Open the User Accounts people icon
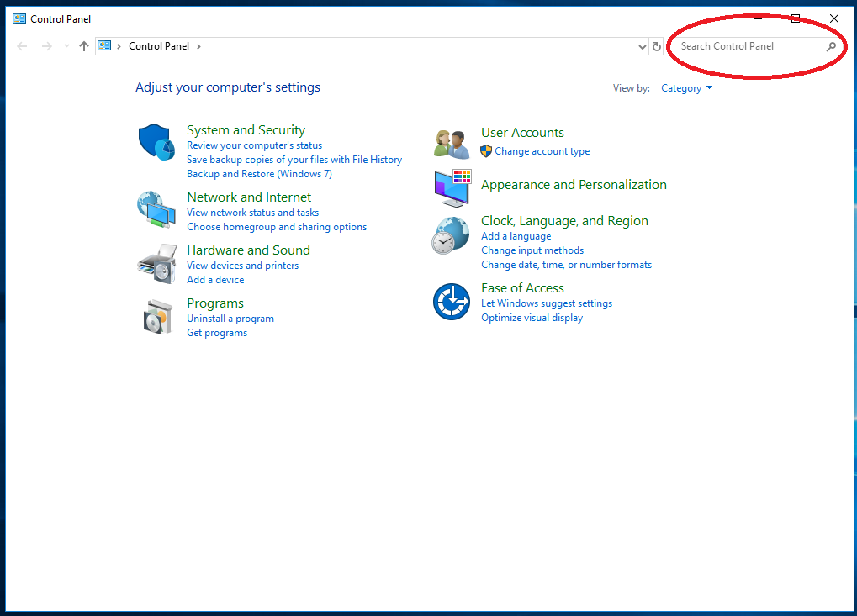 (452, 144)
